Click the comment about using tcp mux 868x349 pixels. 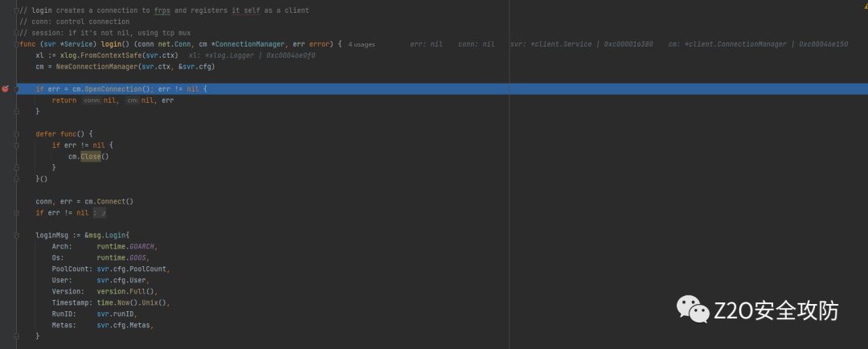[105, 33]
